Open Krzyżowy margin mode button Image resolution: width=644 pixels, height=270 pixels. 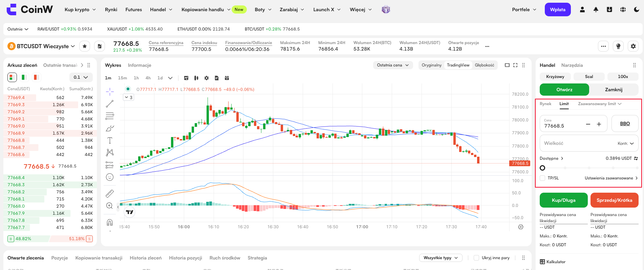tap(555, 77)
